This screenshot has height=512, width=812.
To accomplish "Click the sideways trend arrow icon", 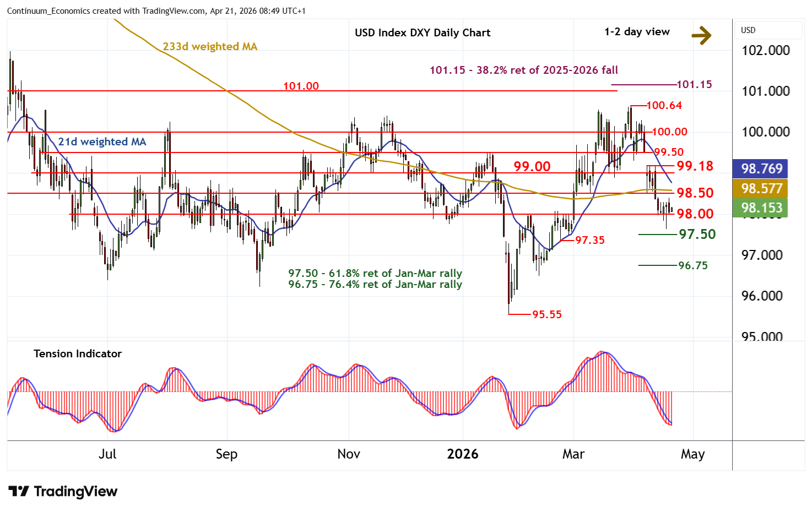I will coord(701,36).
